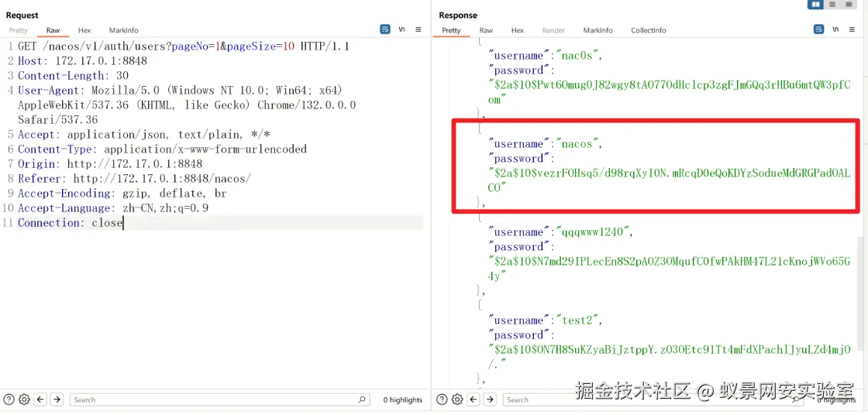Switch Request view to Pretty tab

[x=19, y=30]
